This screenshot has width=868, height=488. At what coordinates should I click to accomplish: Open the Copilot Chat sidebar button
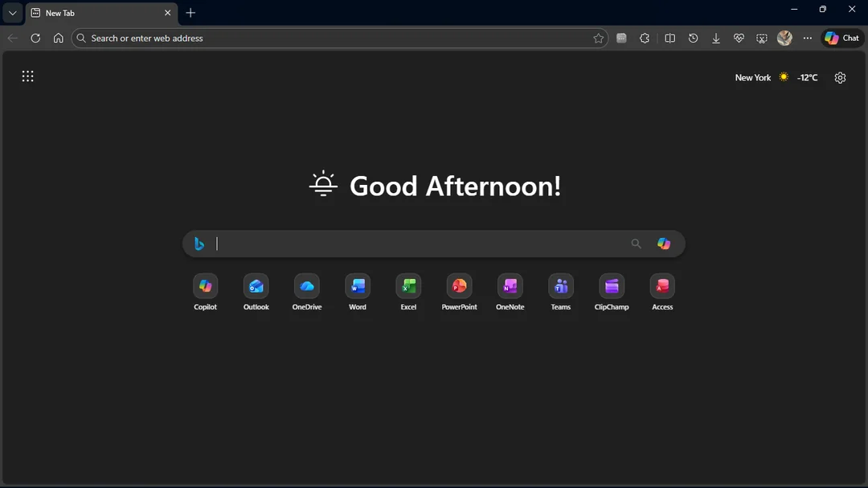click(x=841, y=38)
